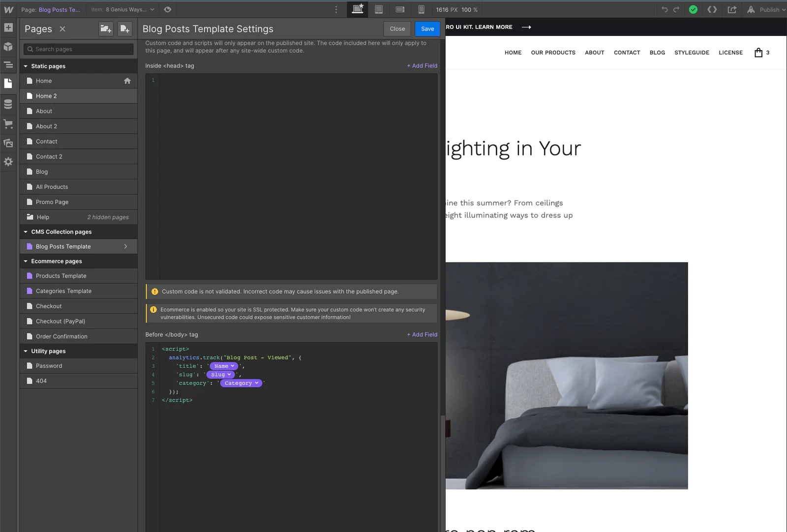This screenshot has height=532, width=787.
Task: Open the Add Elements panel
Action: 8,28
